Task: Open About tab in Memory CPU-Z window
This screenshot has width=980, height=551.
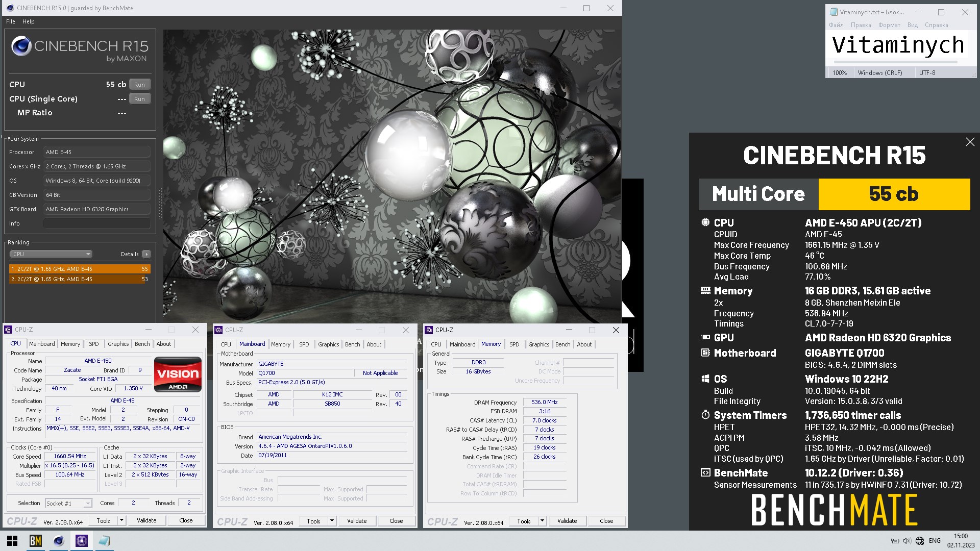Action: [x=584, y=345]
